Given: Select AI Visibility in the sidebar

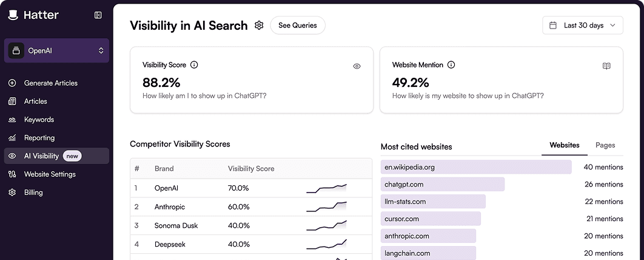Looking at the screenshot, I should click(x=56, y=156).
